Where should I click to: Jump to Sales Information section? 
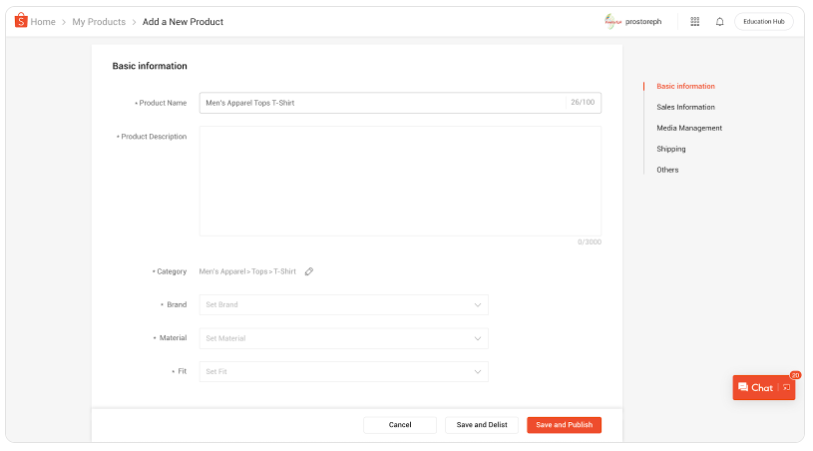(x=685, y=107)
